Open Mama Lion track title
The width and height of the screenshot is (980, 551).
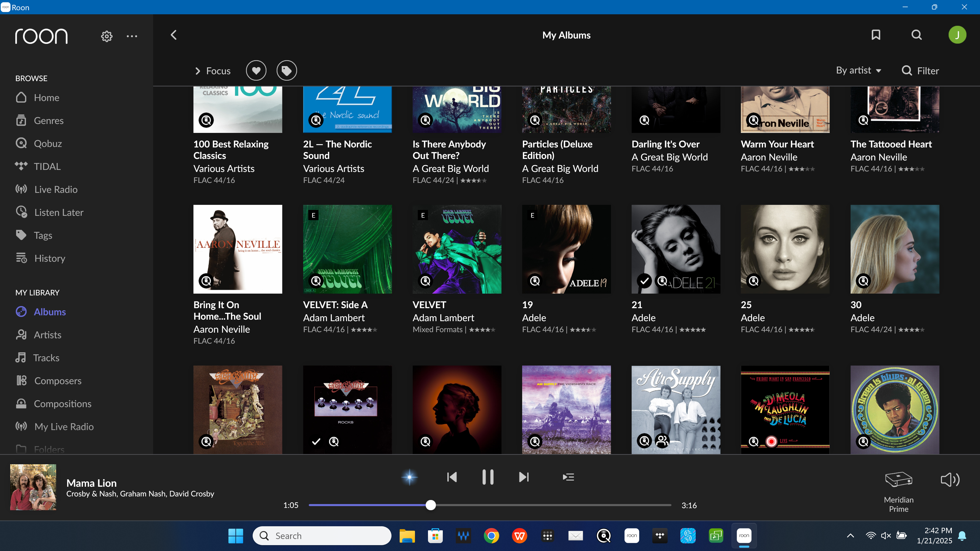pos(91,483)
